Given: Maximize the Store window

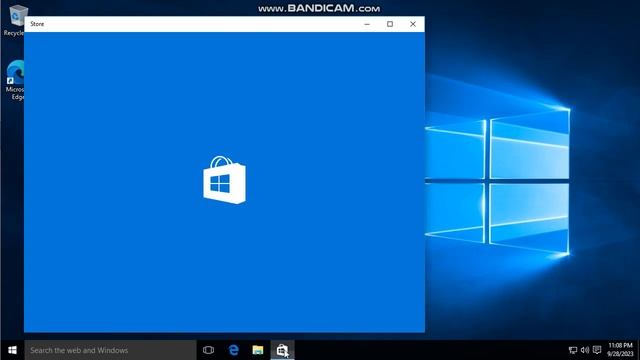Looking at the screenshot, I should pos(390,24).
